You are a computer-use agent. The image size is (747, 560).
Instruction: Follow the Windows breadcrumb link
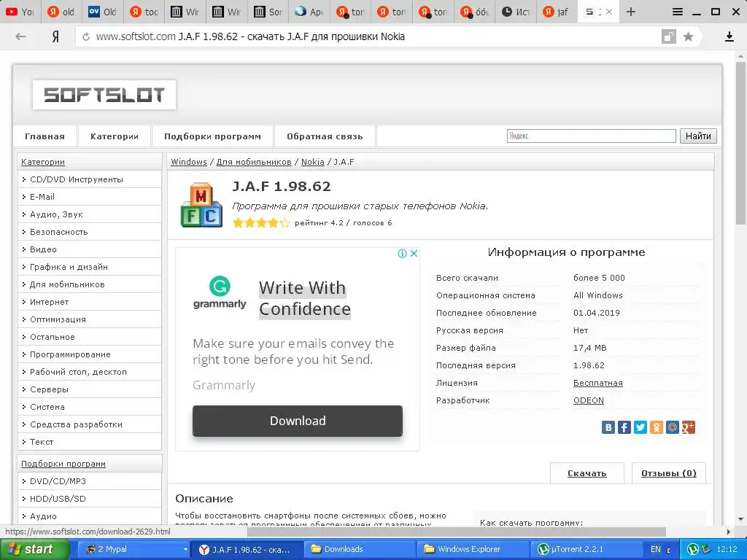click(189, 162)
